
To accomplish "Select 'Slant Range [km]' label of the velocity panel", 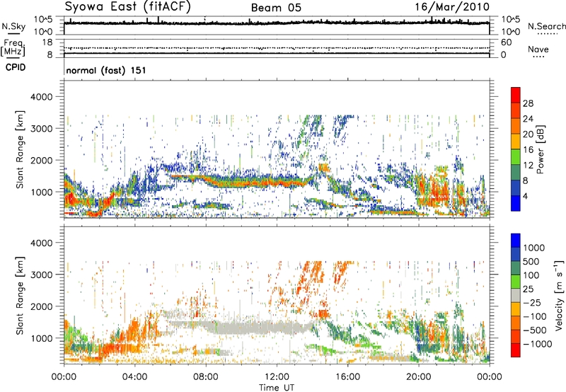I will click(20, 295).
